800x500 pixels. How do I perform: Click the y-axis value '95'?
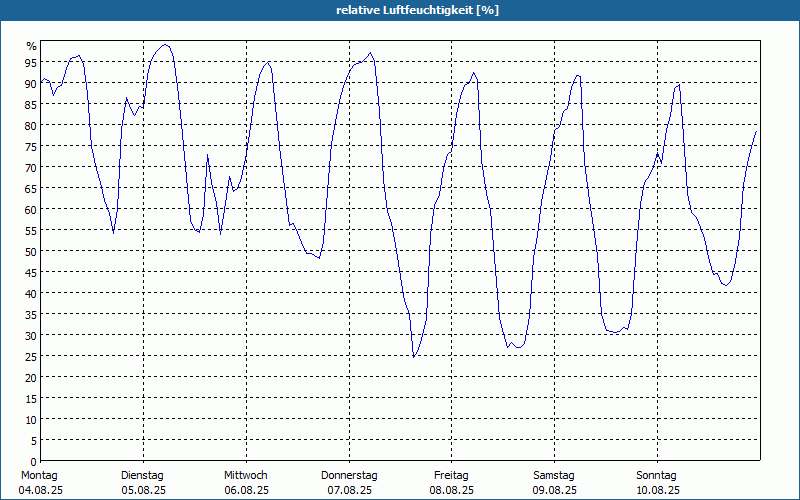32,62
